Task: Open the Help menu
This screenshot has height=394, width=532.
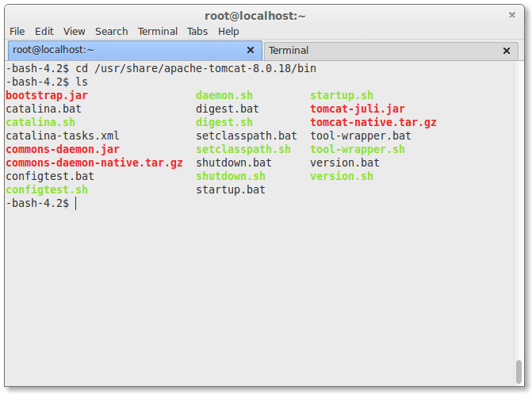Action: [x=228, y=31]
